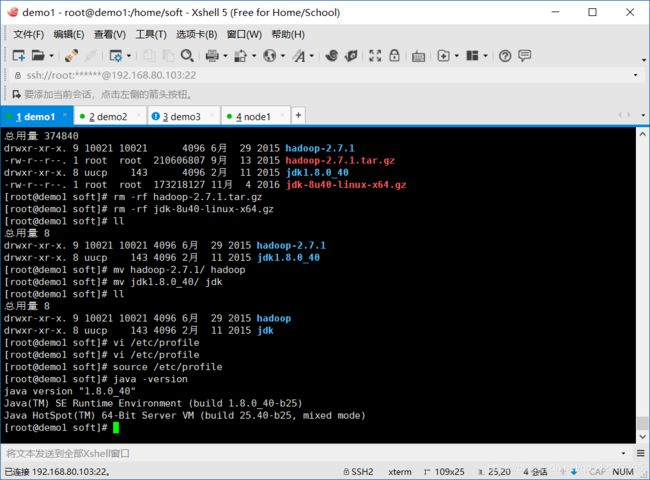This screenshot has width=650, height=480.
Task: Launch Xagent via the green leaf icon
Action: (351, 56)
